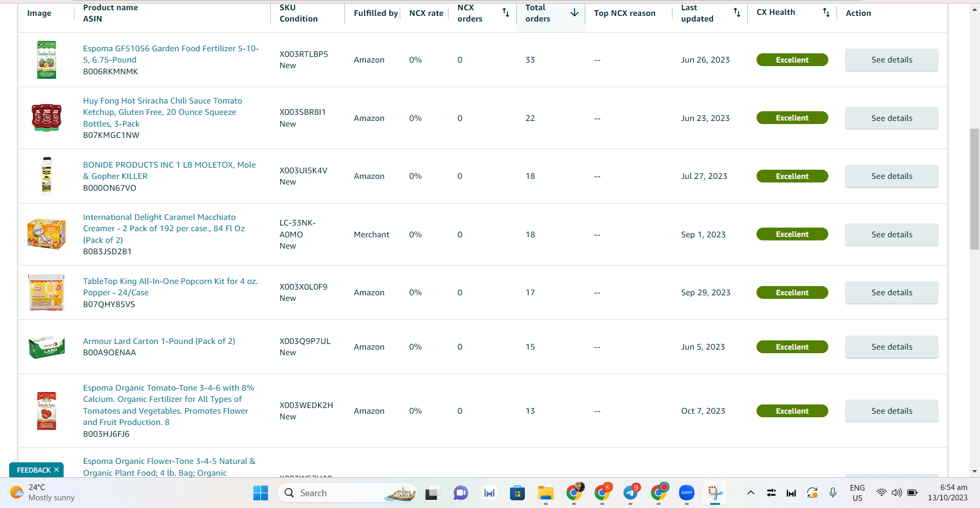Open TableTop King Popcorn Kit link
This screenshot has height=508, width=980.
170,287
